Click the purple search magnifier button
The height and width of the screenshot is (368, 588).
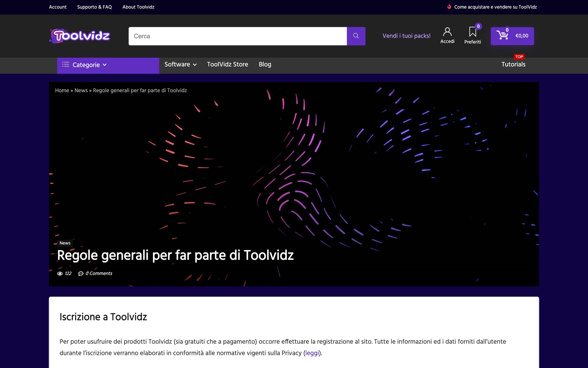[x=356, y=36]
